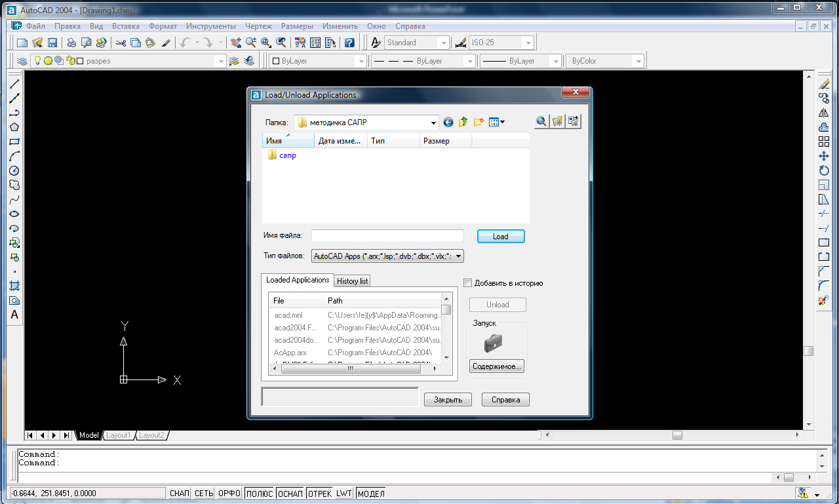
Task: Toggle ОТРЕК object snap tracking
Action: [x=320, y=494]
